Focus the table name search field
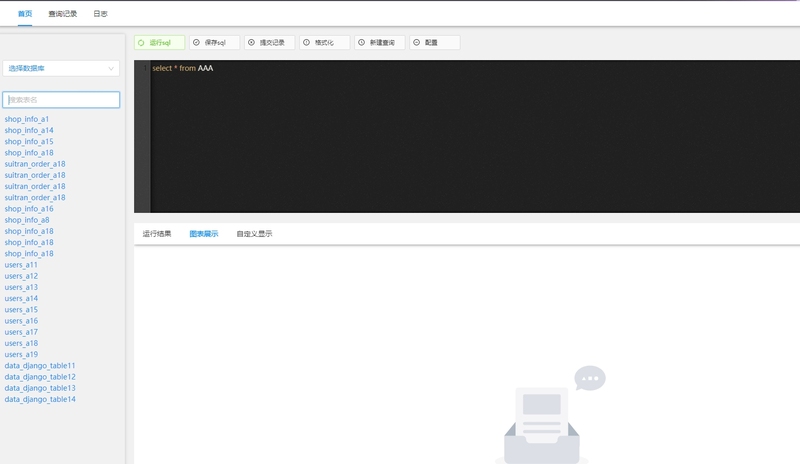Image resolution: width=800 pixels, height=464 pixels. pyautogui.click(x=61, y=100)
